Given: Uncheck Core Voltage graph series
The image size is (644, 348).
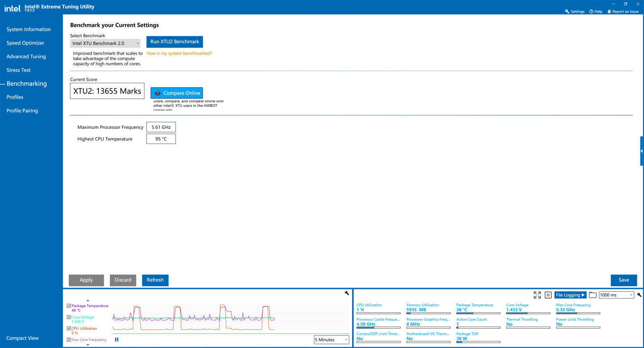Looking at the screenshot, I should [69, 317].
